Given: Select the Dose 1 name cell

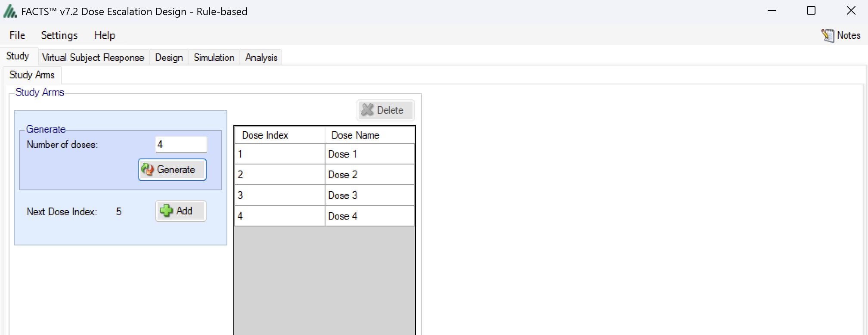Looking at the screenshot, I should pos(369,154).
